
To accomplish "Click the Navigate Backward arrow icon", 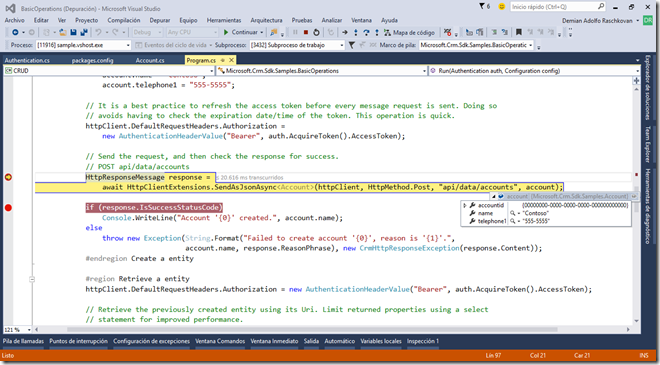I will pos(15,32).
